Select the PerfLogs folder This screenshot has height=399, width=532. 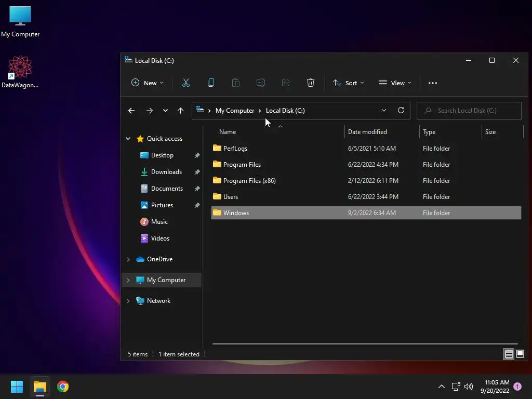(366, 148)
